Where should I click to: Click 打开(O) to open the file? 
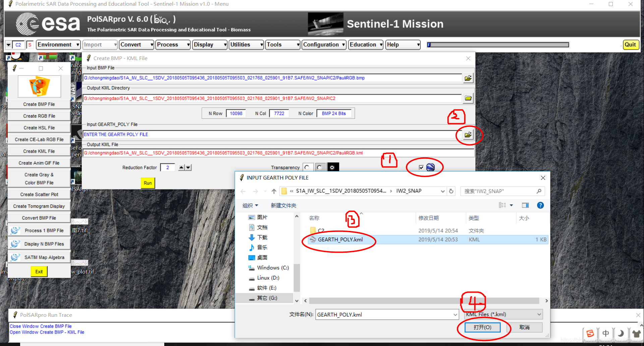(482, 327)
